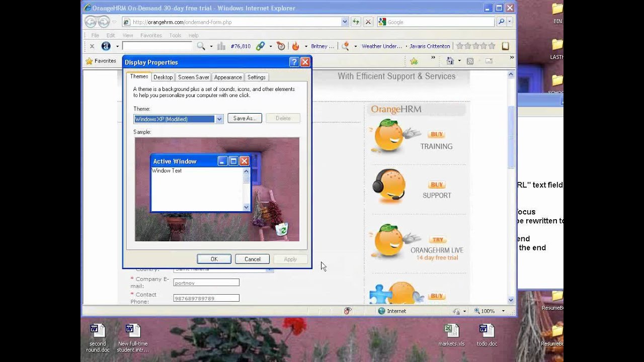Select the Themes tab
The height and width of the screenshot is (362, 644).
coord(139,76)
